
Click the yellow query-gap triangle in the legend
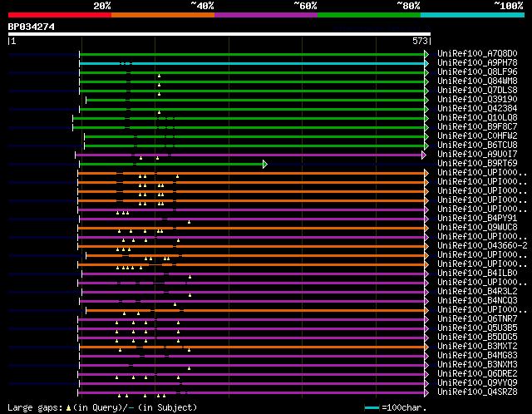[68, 407]
